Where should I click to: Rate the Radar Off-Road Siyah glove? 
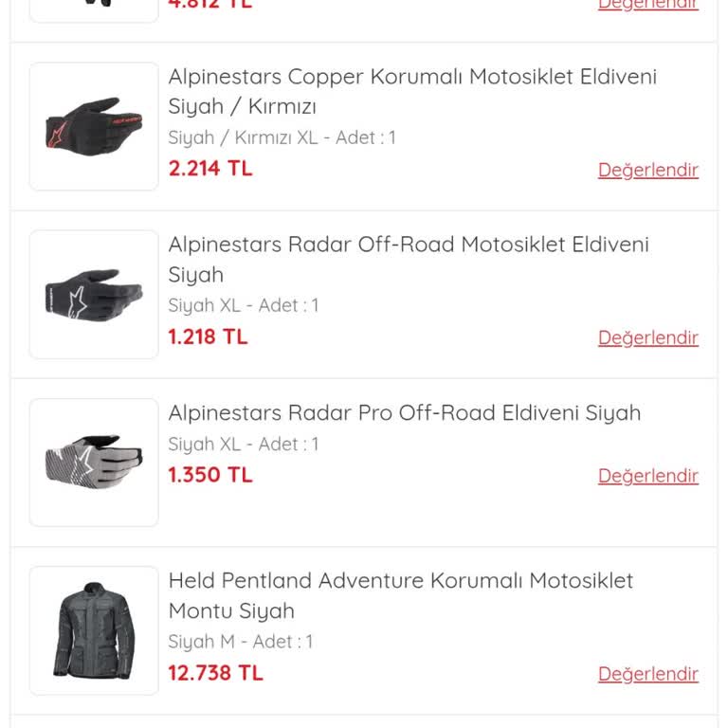click(x=647, y=337)
